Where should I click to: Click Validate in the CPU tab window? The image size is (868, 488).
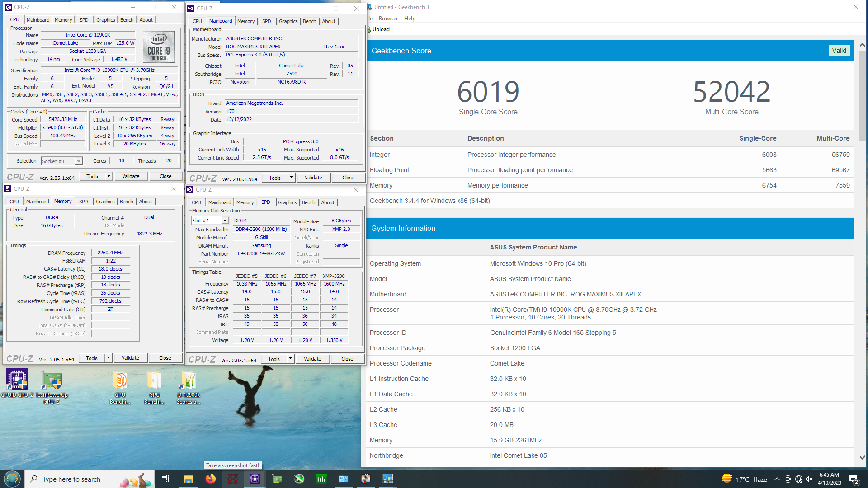point(131,176)
